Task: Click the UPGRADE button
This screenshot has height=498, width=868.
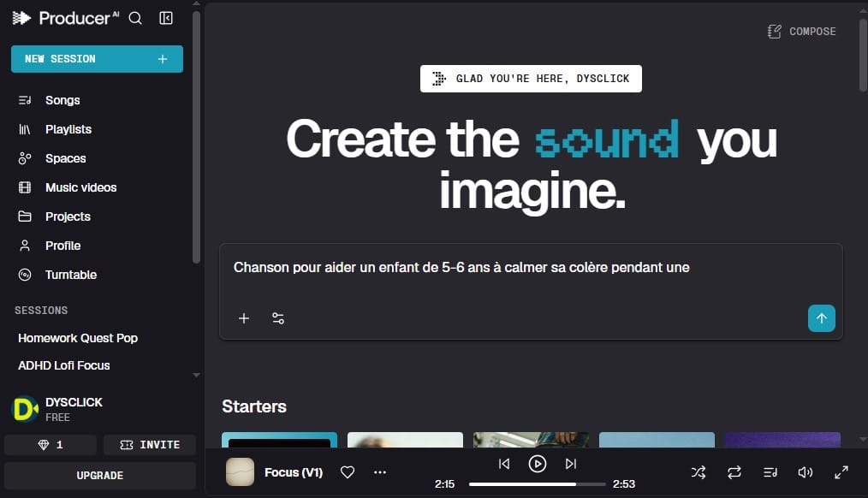Action: point(100,476)
